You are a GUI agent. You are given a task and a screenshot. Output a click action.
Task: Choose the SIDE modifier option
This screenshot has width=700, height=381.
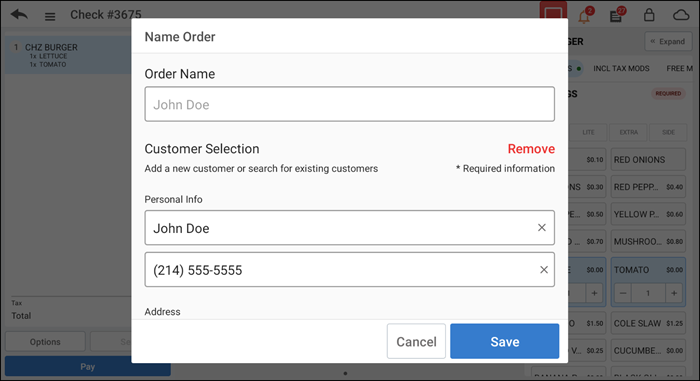(668, 132)
